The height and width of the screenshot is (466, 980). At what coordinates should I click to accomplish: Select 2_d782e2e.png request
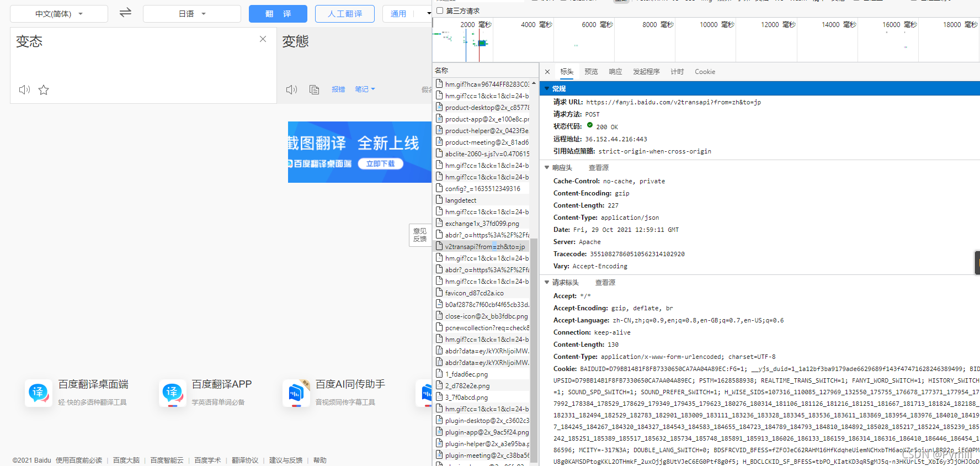[x=481, y=386]
